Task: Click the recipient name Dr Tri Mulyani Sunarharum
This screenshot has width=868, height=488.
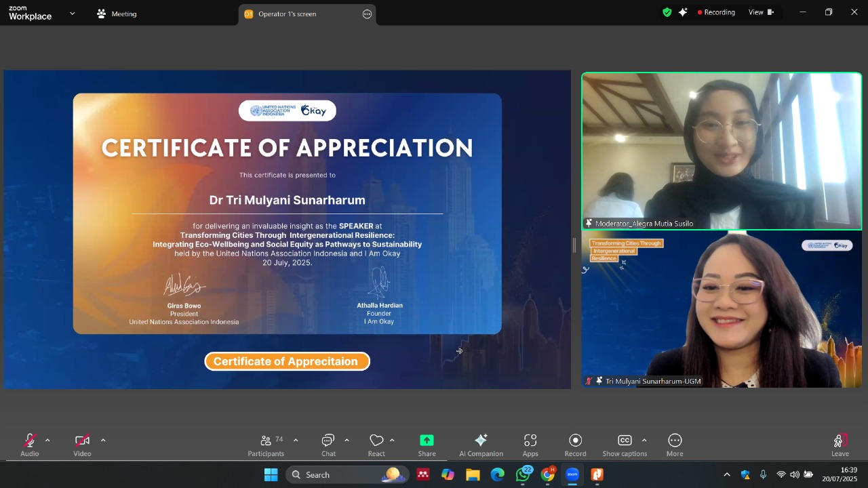Action: click(287, 200)
